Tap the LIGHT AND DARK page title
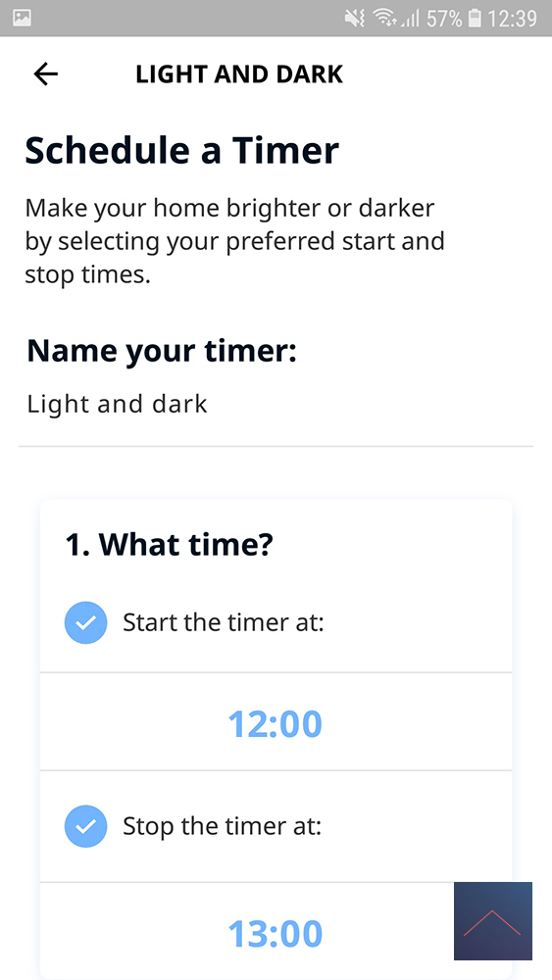This screenshot has width=552, height=980. [239, 74]
